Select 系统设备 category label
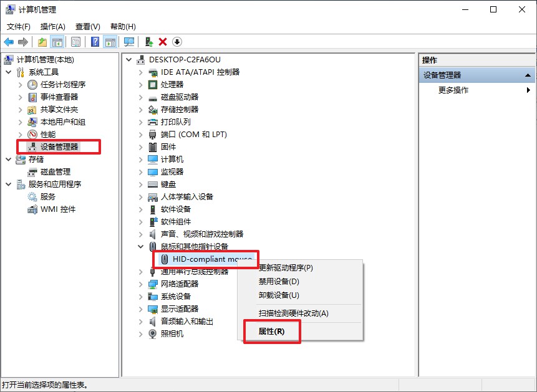 (x=176, y=297)
